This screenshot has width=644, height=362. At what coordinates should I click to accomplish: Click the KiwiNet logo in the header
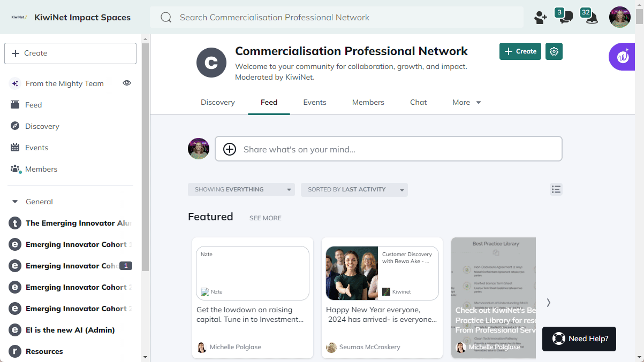point(19,17)
